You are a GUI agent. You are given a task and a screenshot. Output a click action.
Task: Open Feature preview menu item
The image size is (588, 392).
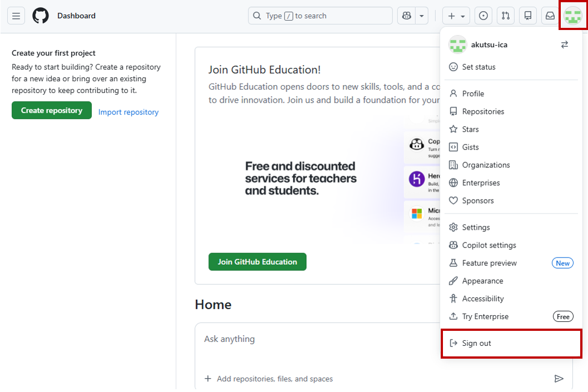pos(489,263)
